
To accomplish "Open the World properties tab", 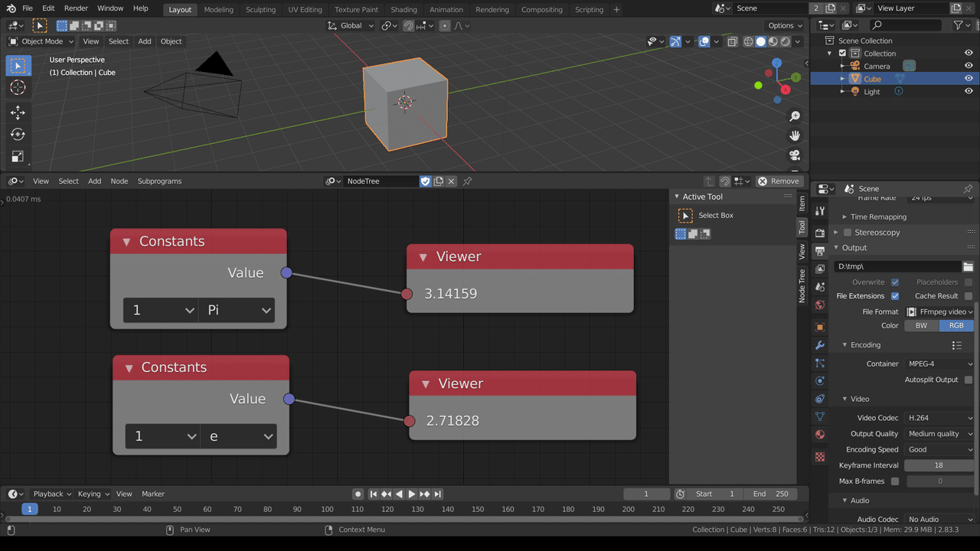I will [x=820, y=305].
